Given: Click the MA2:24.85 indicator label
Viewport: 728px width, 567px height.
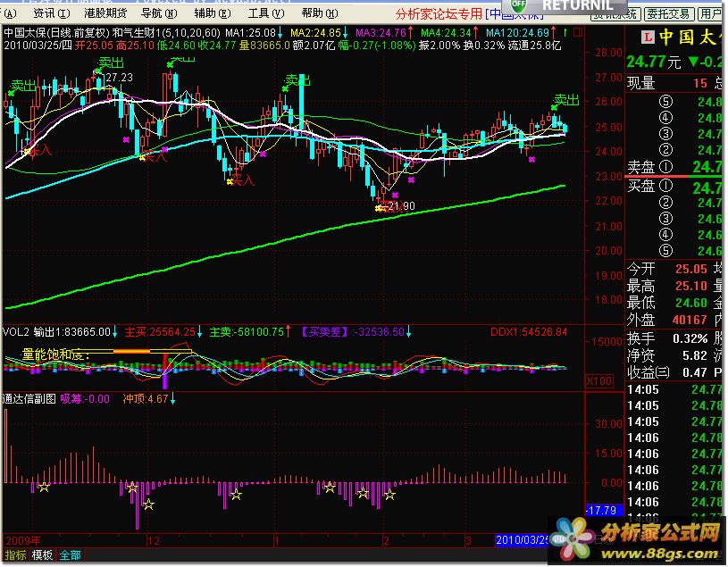Looking at the screenshot, I should [315, 33].
